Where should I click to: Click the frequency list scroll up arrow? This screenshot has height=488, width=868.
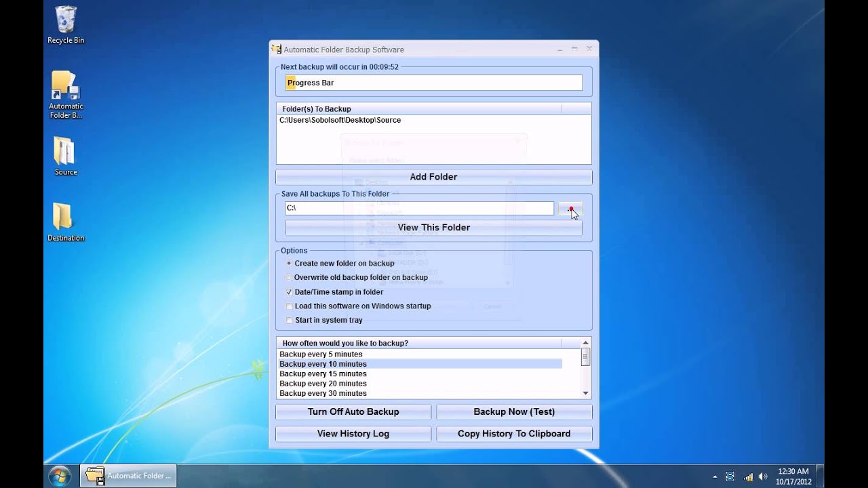point(586,343)
